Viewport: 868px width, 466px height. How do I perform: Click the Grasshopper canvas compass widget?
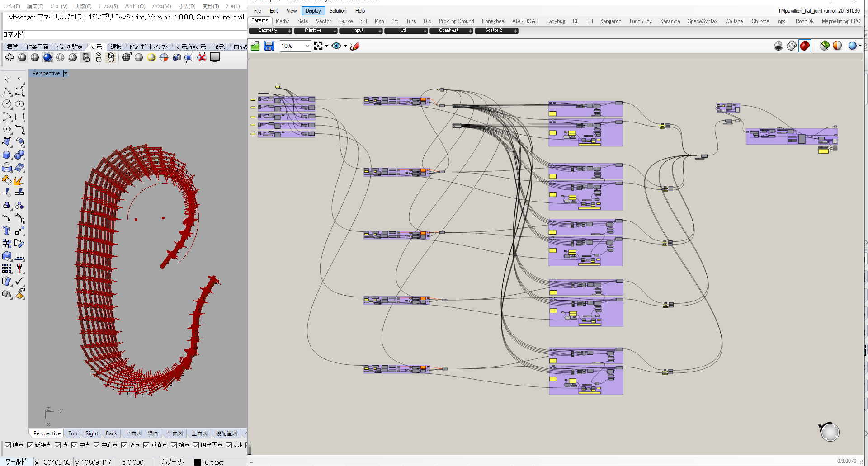point(830,432)
